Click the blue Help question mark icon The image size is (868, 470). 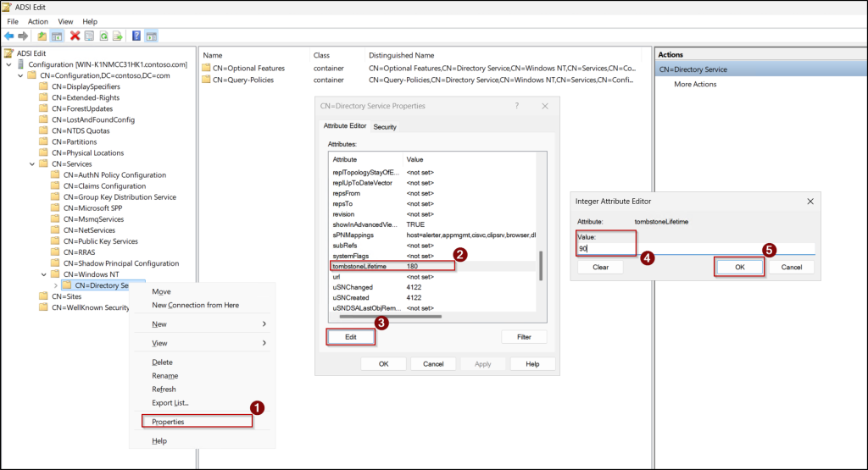pos(136,36)
